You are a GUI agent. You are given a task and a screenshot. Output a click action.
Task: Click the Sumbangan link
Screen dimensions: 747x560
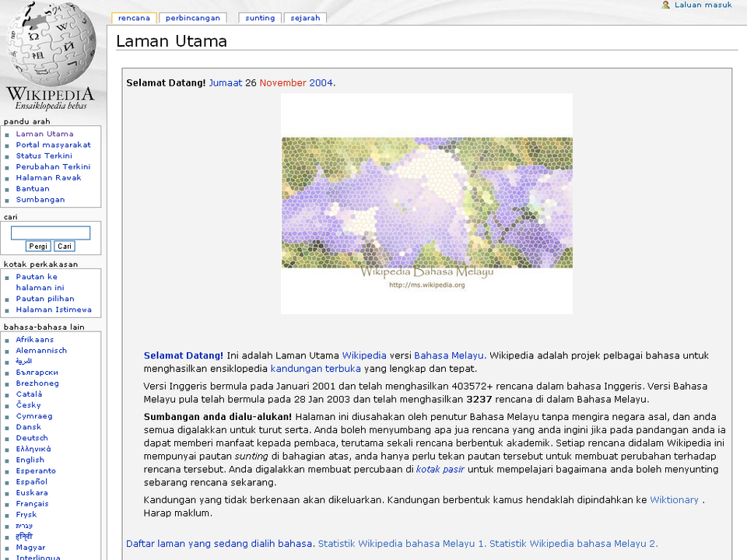[40, 200]
